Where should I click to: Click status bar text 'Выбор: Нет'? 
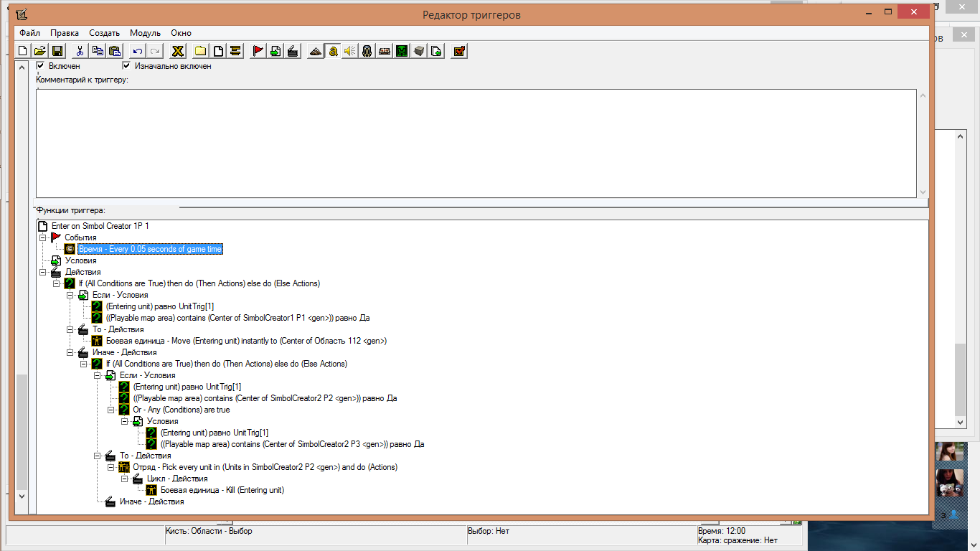pos(488,531)
